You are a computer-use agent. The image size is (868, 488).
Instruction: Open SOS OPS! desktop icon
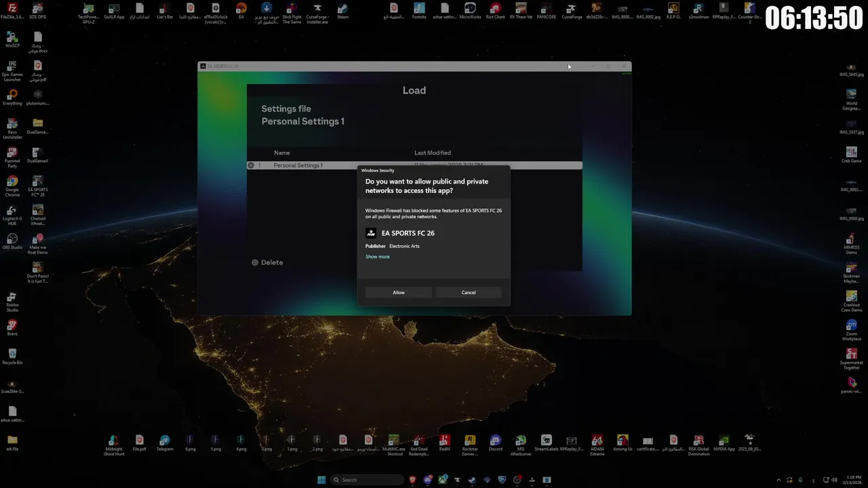click(x=38, y=11)
